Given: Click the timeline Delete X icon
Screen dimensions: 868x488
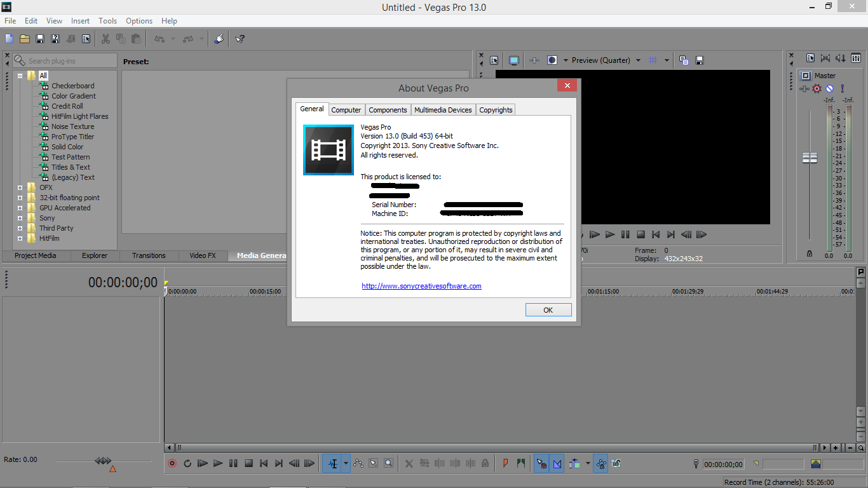Looking at the screenshot, I should pyautogui.click(x=409, y=463).
